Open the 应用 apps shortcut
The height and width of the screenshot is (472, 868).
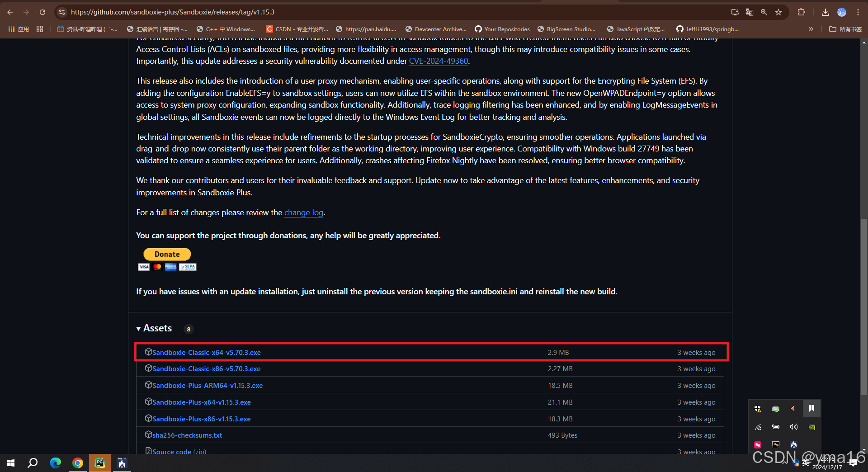(x=19, y=29)
